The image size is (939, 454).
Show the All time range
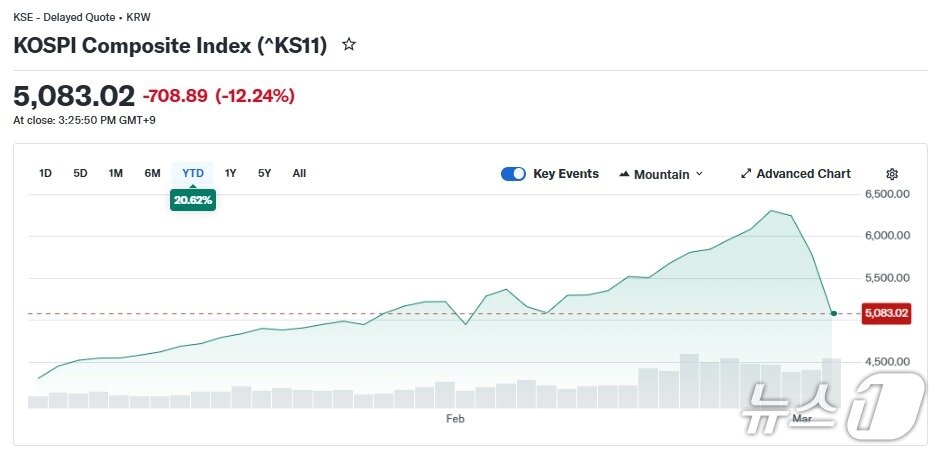point(299,173)
